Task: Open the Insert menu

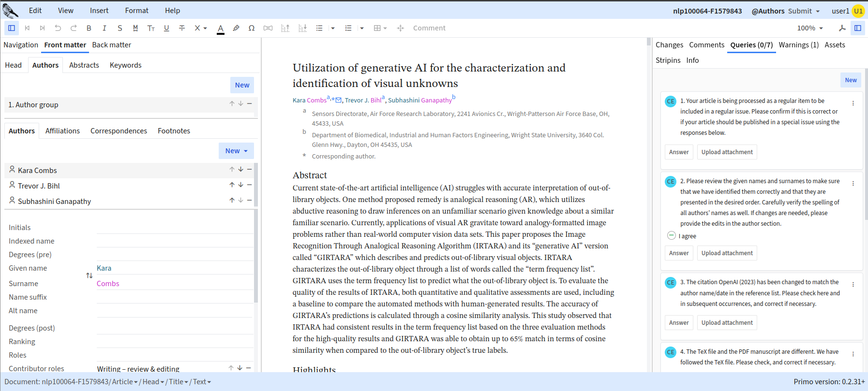Action: [99, 11]
